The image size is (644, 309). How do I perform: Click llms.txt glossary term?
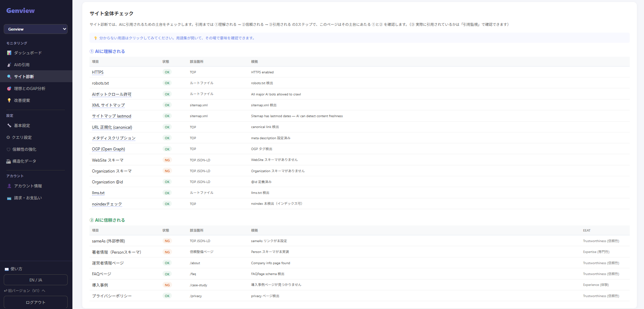pos(98,193)
